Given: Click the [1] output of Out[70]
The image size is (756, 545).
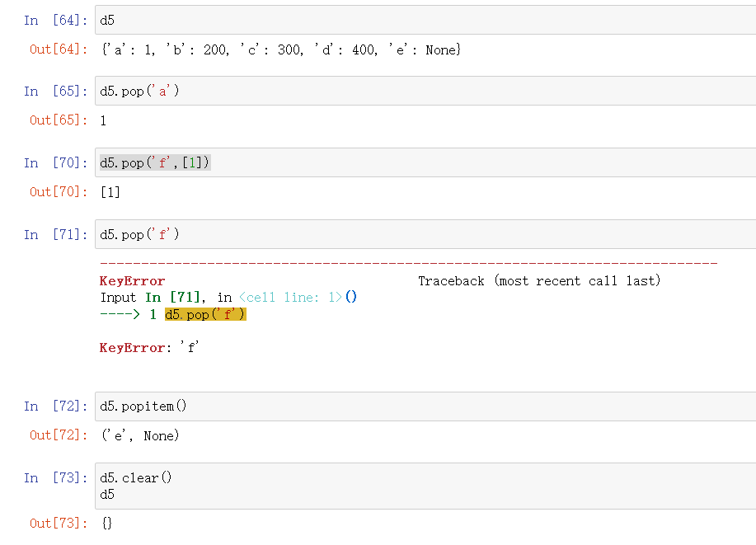Looking at the screenshot, I should click(x=110, y=192).
